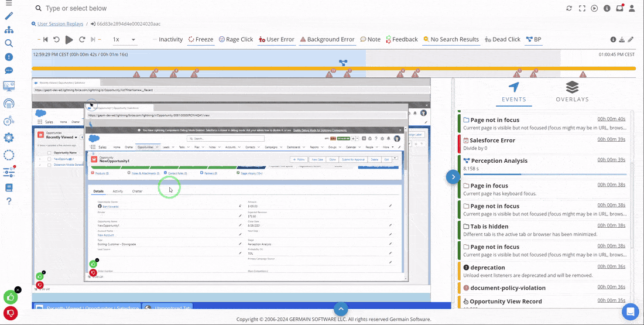Image resolution: width=644 pixels, height=325 pixels.
Task: Jump to Tab is hidden timestamp 00h 00m 38s
Action: [611, 225]
